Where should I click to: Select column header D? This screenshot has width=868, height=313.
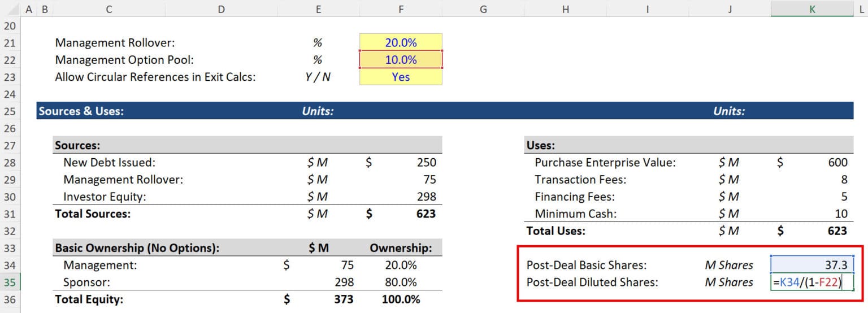[220, 9]
